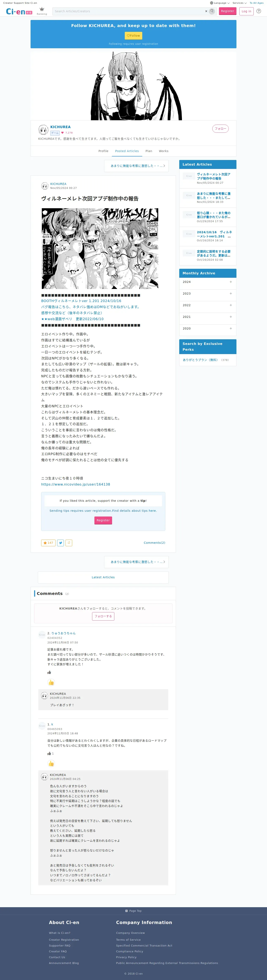Open the help question mark icon
Image resolution: width=267 pixels, height=980 pixels.
(x=259, y=11)
